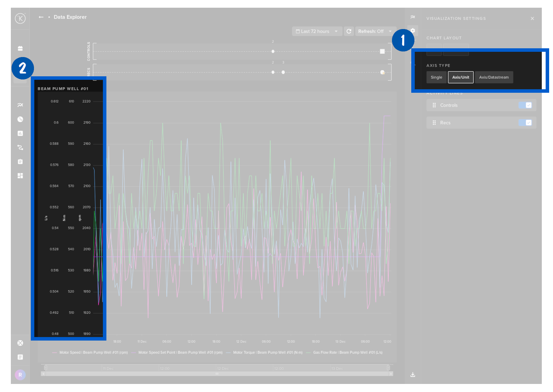
Task: Open the bar chart icon in the sidebar
Action: 20,133
